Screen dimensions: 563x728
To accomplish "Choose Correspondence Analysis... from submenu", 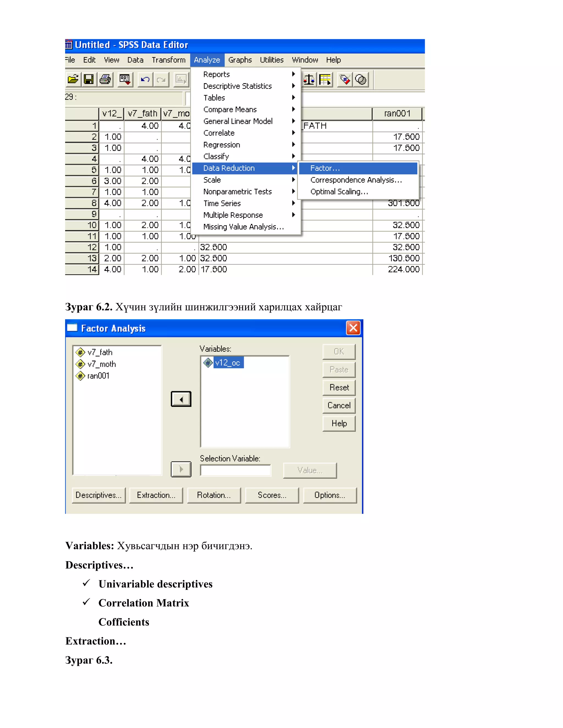I will tap(356, 180).
